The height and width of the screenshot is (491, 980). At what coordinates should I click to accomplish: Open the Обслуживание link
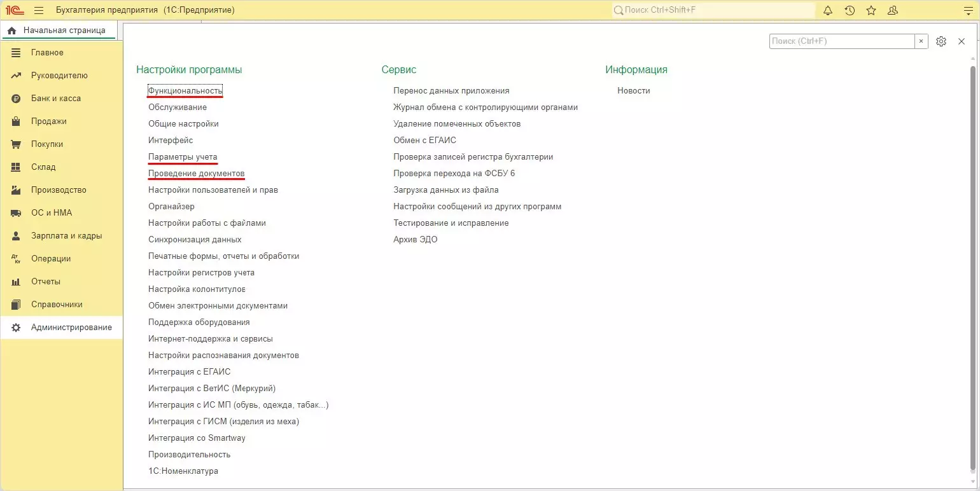click(x=178, y=107)
